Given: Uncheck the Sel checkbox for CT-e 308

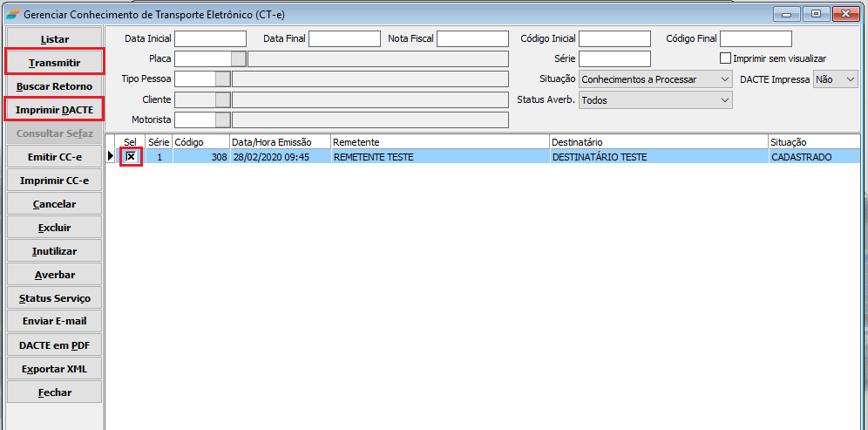Looking at the screenshot, I should pos(131,157).
